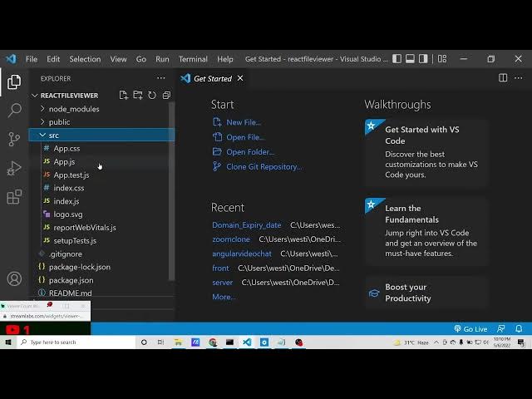Customize layout from title bar icon
The width and height of the screenshot is (532, 399).
tap(442, 59)
